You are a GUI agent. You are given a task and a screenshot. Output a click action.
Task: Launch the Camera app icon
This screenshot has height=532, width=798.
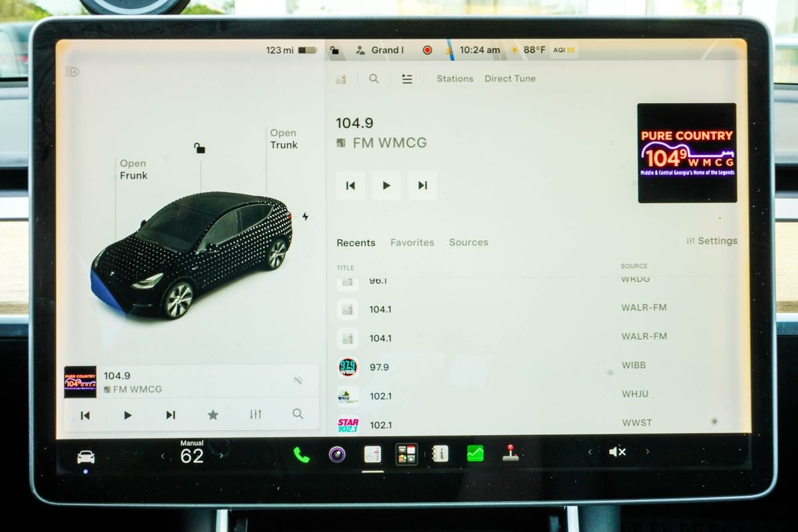click(337, 454)
